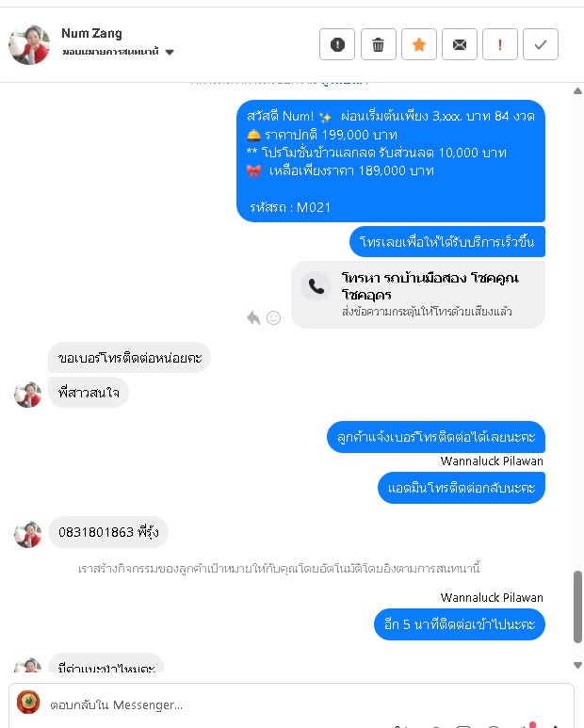Image resolution: width=584 pixels, height=728 pixels.
Task: Click the phone icon in call card
Action: coord(316,286)
